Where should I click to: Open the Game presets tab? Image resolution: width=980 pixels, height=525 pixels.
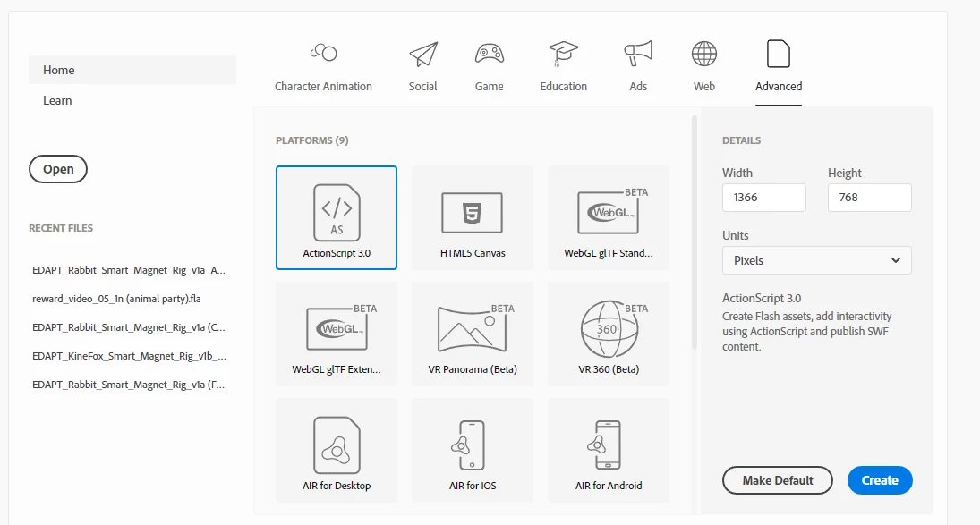tap(489, 67)
